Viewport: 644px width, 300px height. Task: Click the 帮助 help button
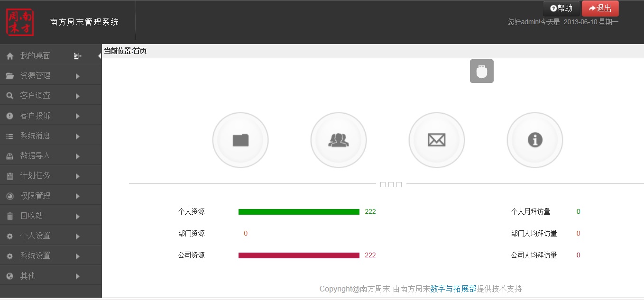tap(561, 9)
